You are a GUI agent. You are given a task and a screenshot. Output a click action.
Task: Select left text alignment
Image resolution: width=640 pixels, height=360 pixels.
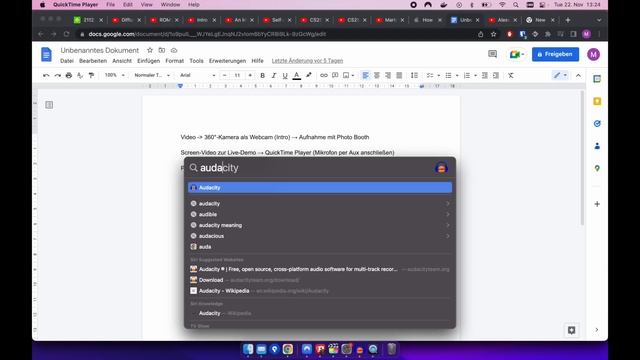tap(365, 76)
